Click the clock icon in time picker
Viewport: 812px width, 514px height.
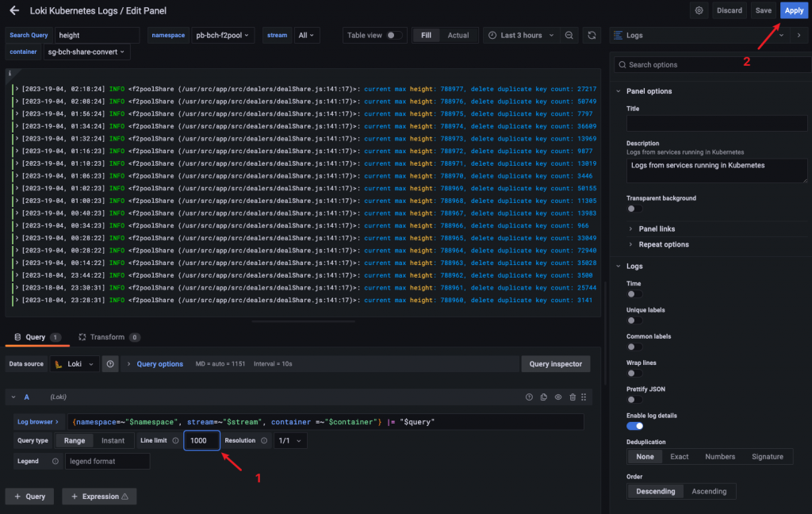coord(492,35)
